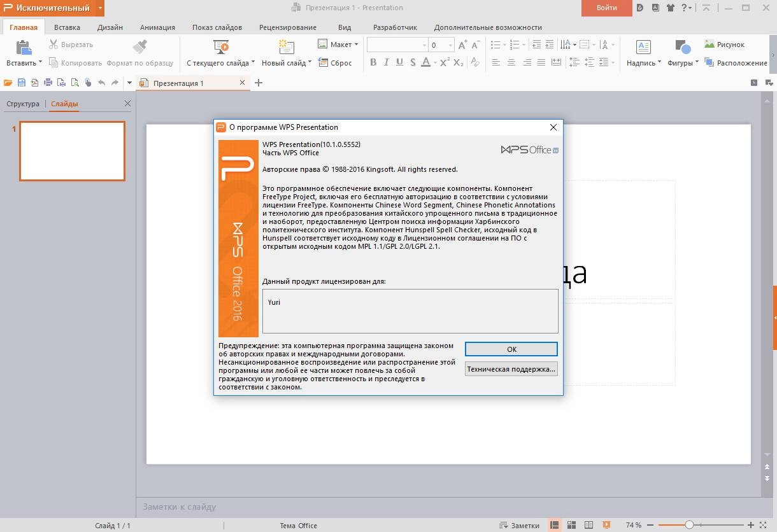This screenshot has width=777, height=532.
Task: Open the Вставить paste dropdown arrow
Action: click(x=40, y=62)
